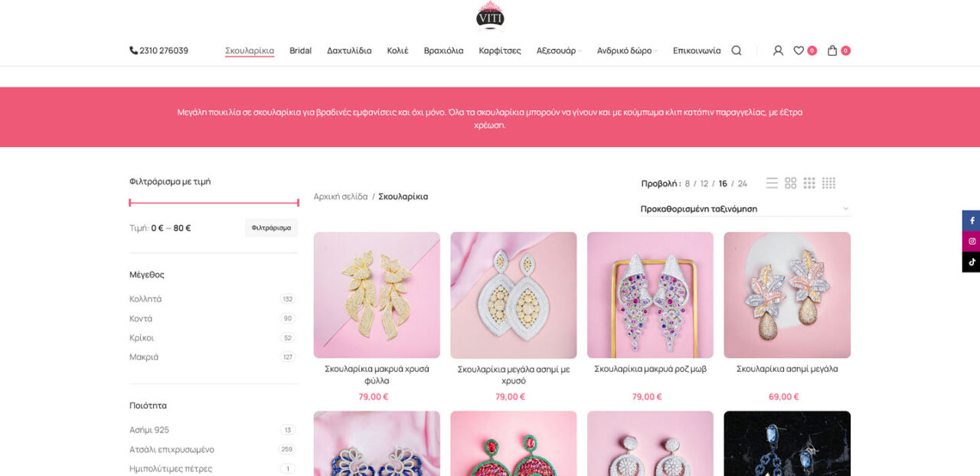Click the Φιλτράρισμα price filter button
This screenshot has width=980, height=476.
[271, 228]
